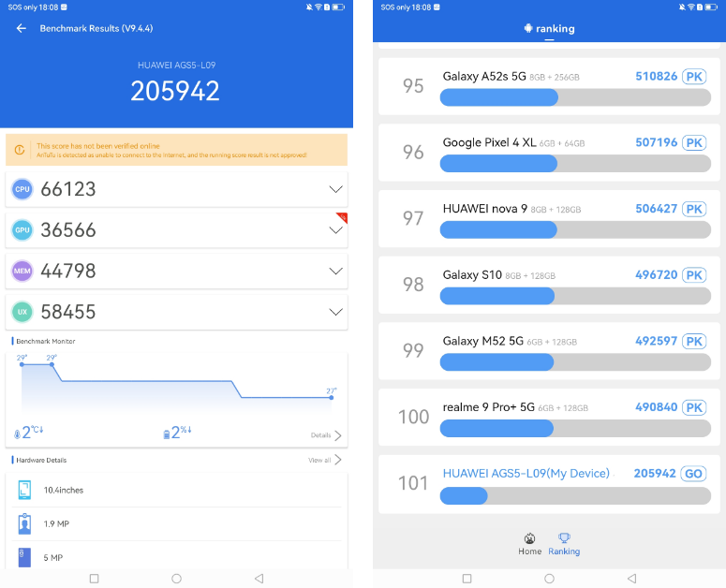Click the 10.4inches screen size icon
This screenshot has height=588, width=726.
tap(24, 490)
